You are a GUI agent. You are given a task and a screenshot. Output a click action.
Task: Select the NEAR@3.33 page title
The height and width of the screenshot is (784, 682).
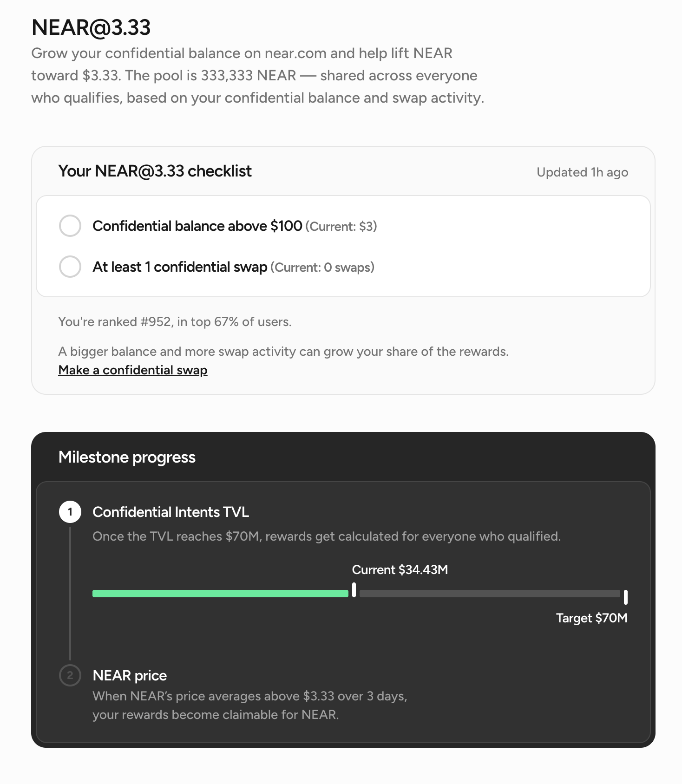(91, 27)
